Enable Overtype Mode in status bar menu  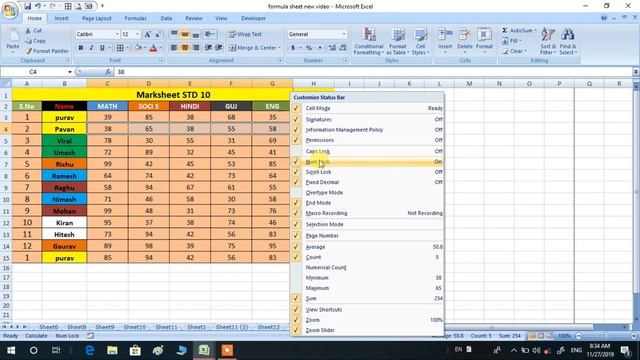tap(367, 192)
